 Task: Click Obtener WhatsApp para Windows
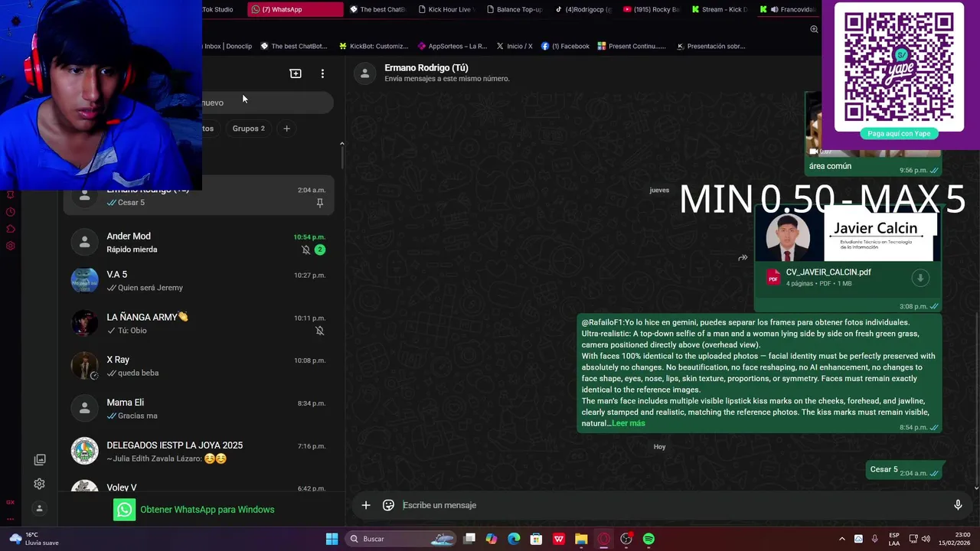pos(194,510)
